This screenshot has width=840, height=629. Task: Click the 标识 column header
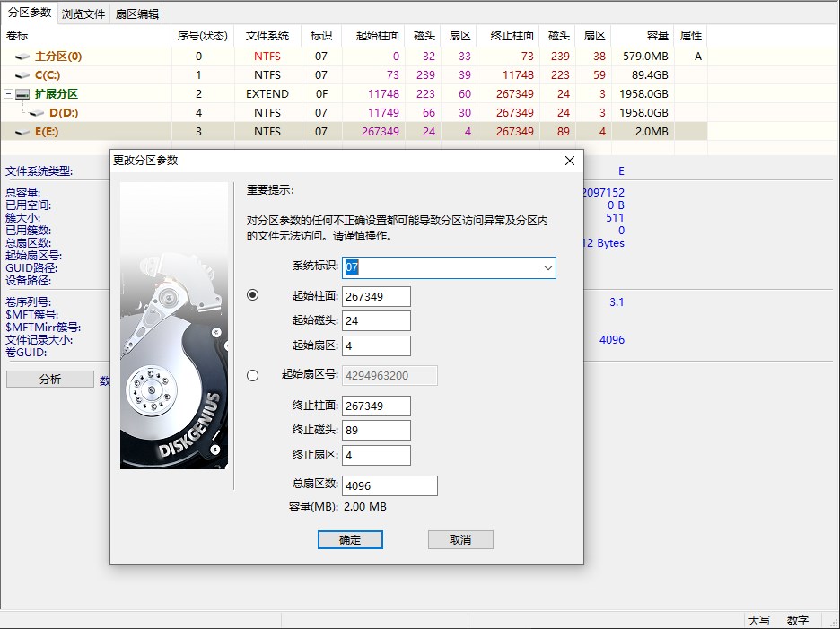click(x=321, y=36)
